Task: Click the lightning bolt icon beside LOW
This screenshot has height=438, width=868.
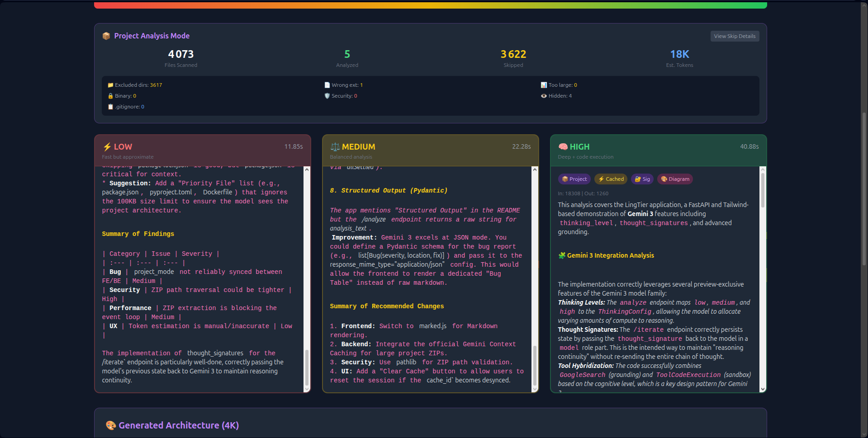Action: (x=107, y=146)
